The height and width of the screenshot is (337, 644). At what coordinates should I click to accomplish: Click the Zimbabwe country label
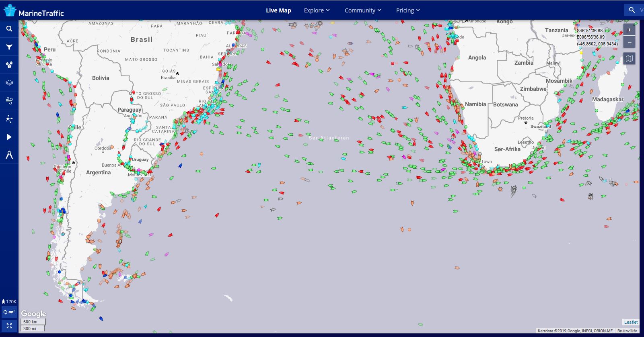[533, 89]
